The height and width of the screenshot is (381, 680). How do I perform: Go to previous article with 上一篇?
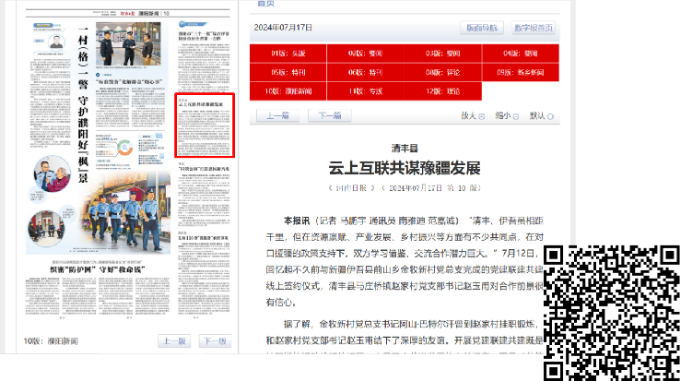278,116
